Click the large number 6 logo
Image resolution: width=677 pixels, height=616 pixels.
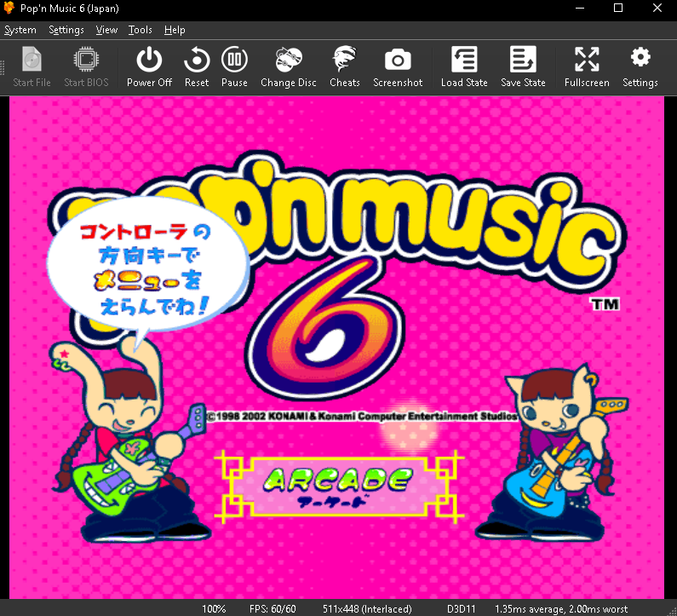327,327
